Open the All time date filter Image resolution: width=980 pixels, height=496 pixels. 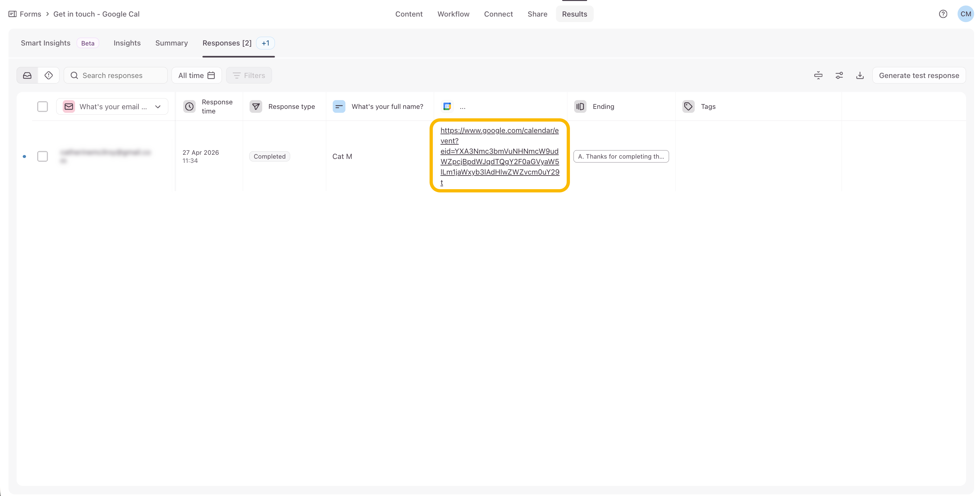point(196,75)
